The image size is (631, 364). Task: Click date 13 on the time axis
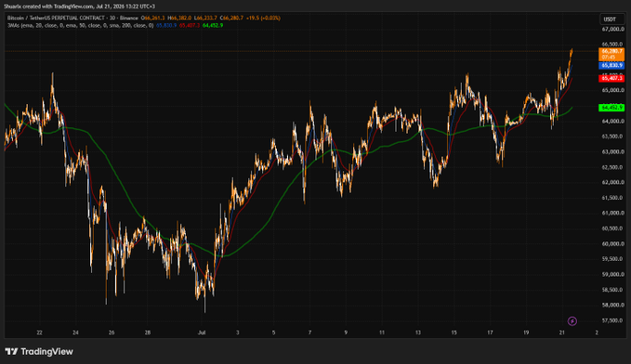point(418,332)
